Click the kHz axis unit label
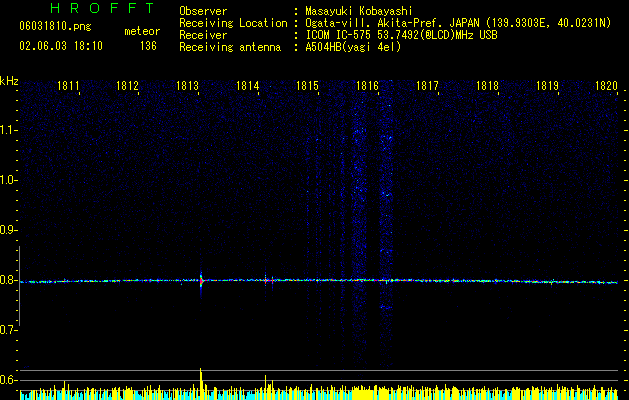Image resolution: width=629 pixels, height=400 pixels. 9,81
